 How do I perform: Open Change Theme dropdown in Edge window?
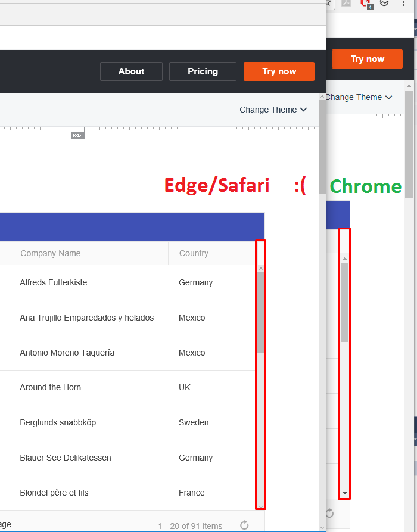[x=273, y=110]
